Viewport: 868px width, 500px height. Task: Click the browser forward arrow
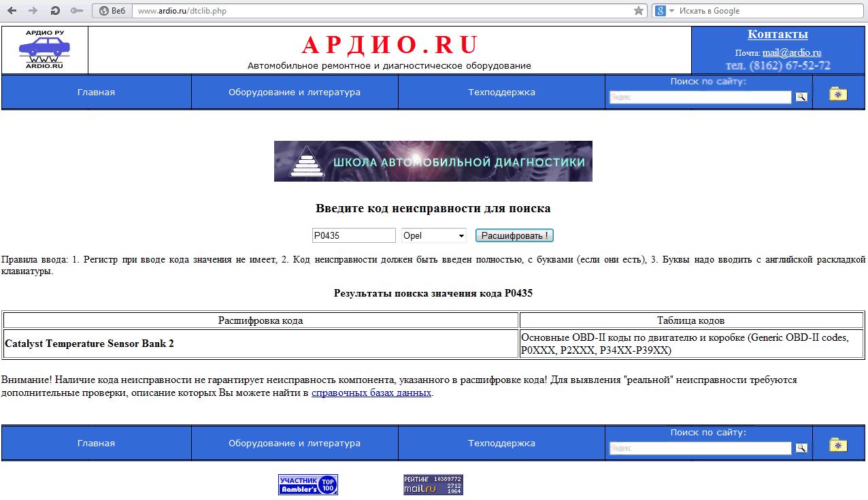coord(33,11)
